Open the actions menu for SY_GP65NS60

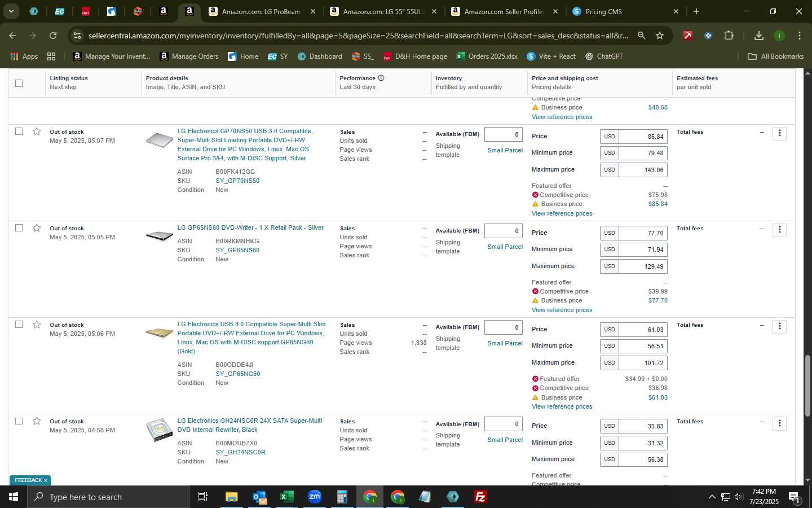coord(780,230)
